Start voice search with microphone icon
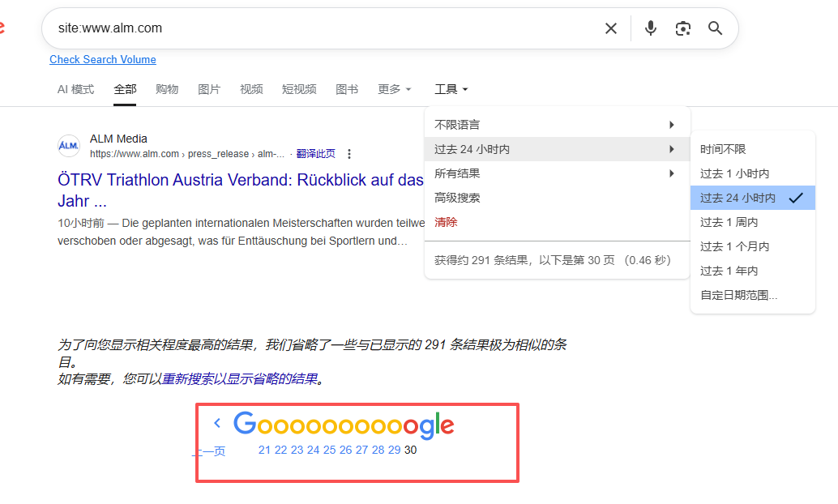Image resolution: width=838 pixels, height=504 pixels. tap(650, 28)
